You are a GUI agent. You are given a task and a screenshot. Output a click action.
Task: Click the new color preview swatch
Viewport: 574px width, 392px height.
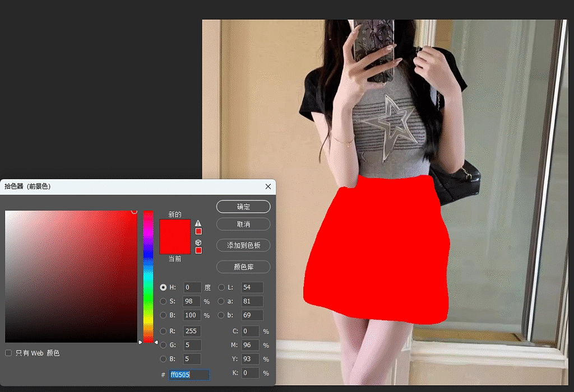point(175,228)
